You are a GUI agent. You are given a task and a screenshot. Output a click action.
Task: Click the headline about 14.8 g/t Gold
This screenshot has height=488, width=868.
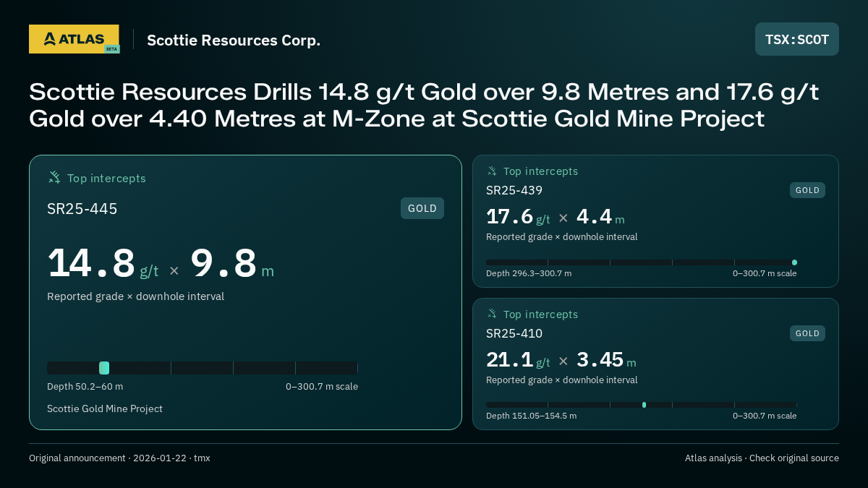[424, 105]
